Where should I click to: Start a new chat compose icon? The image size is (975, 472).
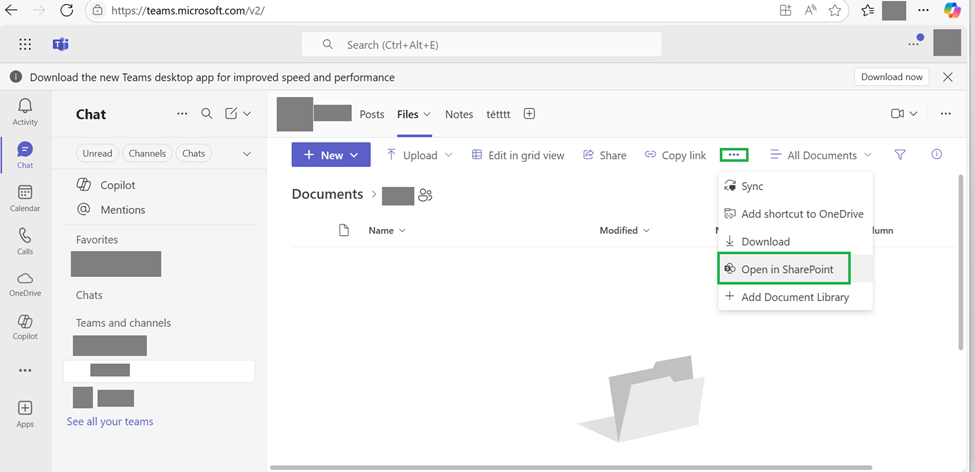click(x=231, y=114)
